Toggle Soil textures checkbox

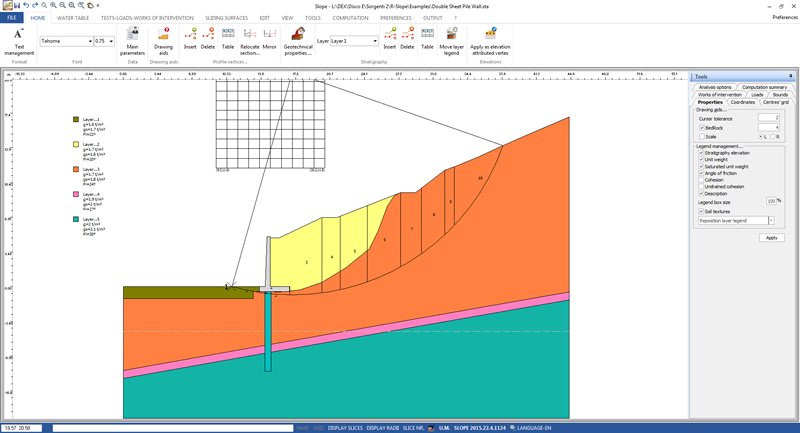[701, 211]
